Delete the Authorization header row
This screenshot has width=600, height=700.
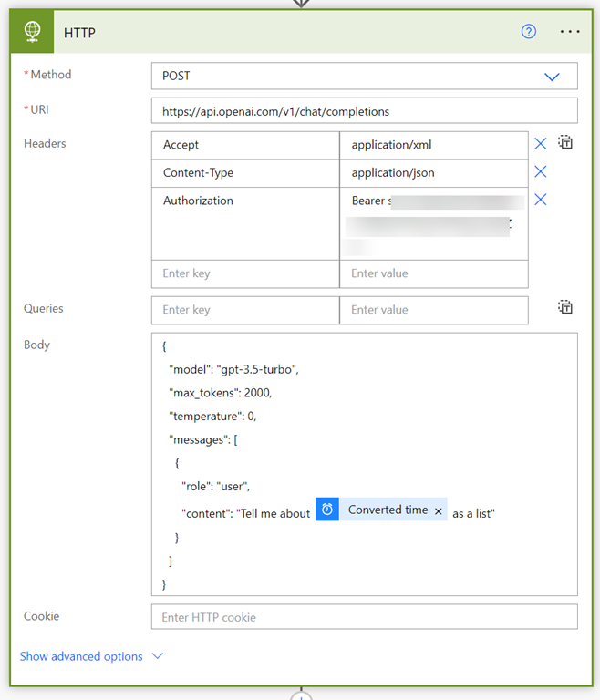(x=541, y=200)
